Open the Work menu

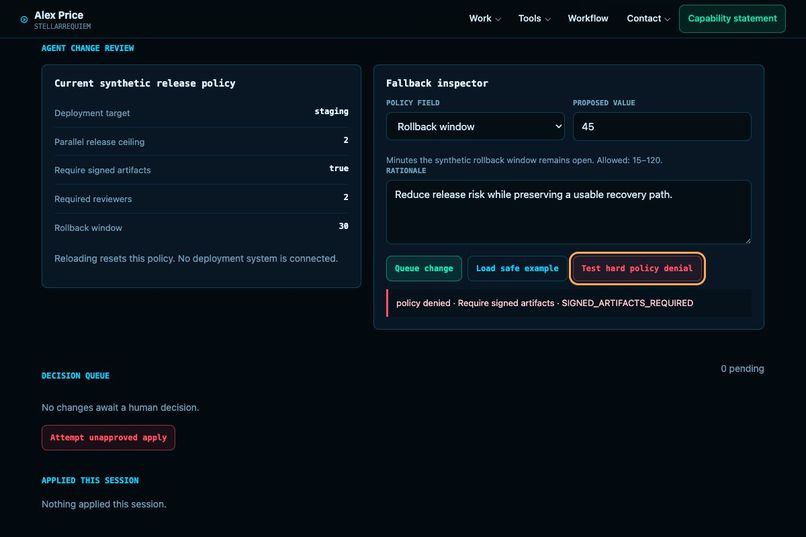click(x=484, y=18)
